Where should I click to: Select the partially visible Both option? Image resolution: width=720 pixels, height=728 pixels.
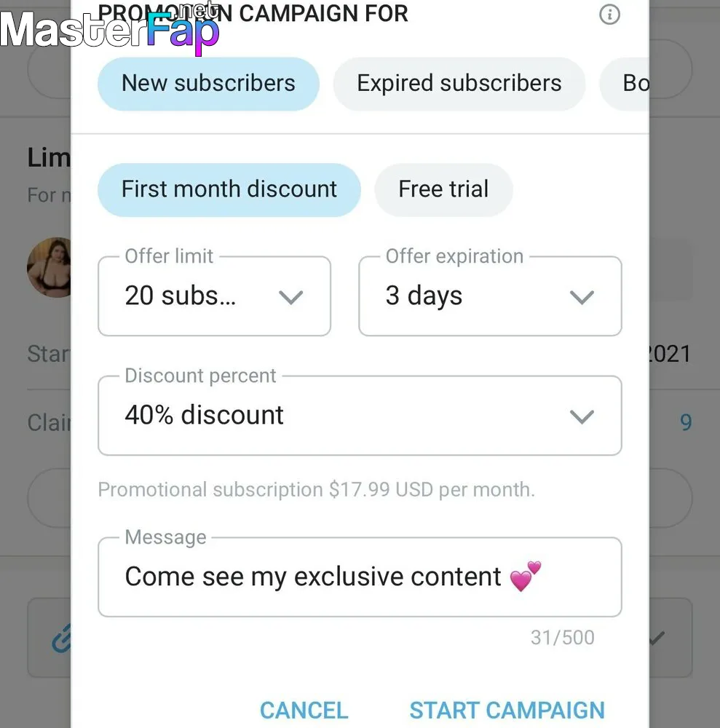(x=625, y=84)
